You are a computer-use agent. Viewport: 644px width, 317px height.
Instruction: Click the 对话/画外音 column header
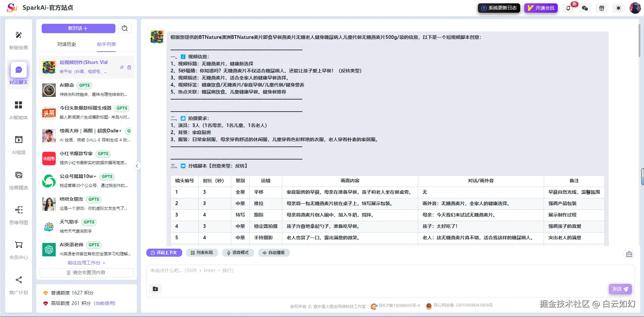[x=481, y=181]
